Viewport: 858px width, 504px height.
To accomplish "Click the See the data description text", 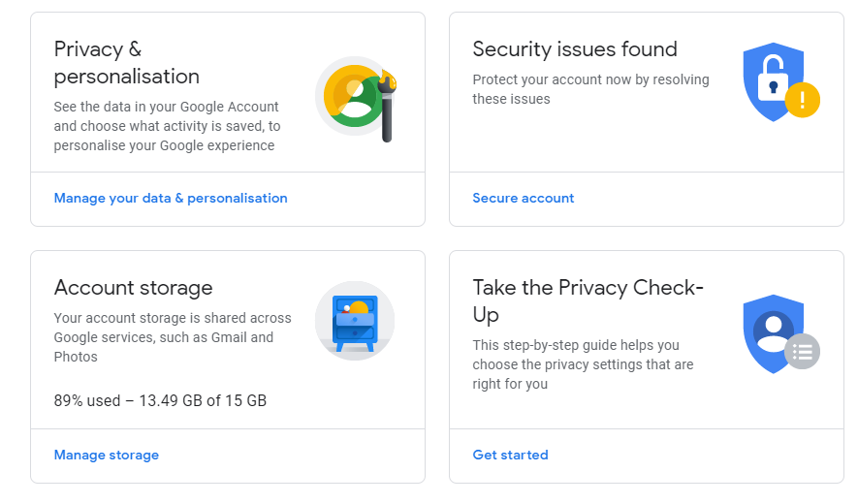I will click(x=167, y=126).
